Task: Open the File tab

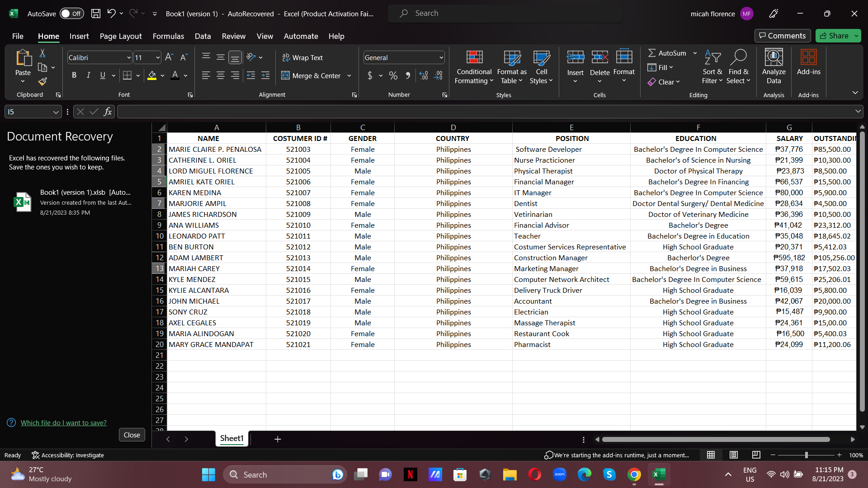Action: (x=18, y=36)
